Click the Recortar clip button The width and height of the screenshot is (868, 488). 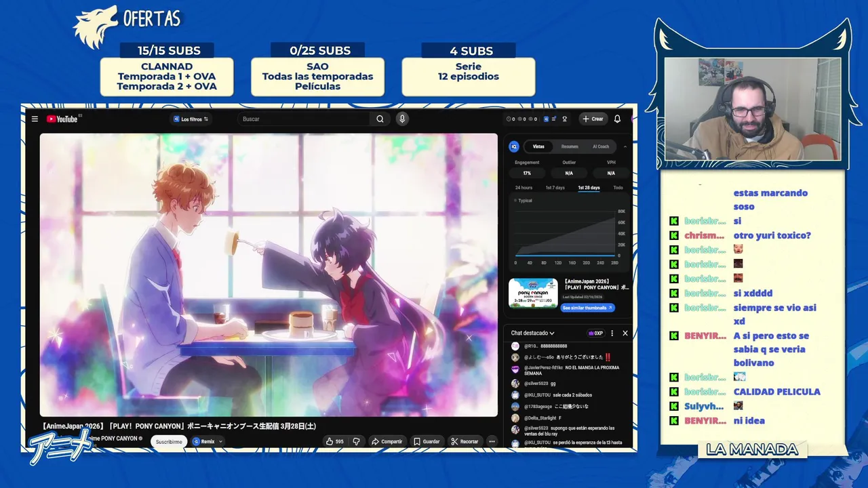(465, 441)
